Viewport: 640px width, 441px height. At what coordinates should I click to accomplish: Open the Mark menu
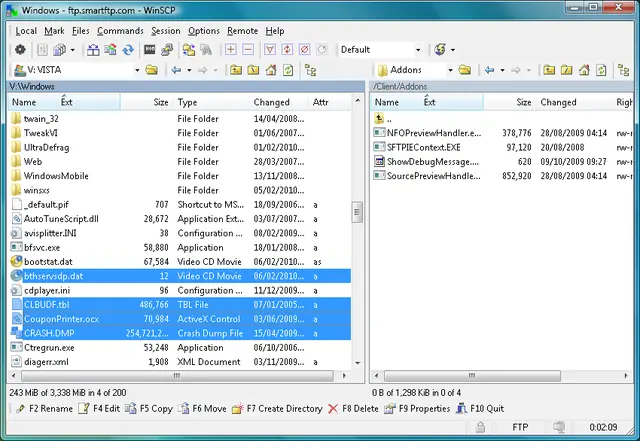click(54, 31)
